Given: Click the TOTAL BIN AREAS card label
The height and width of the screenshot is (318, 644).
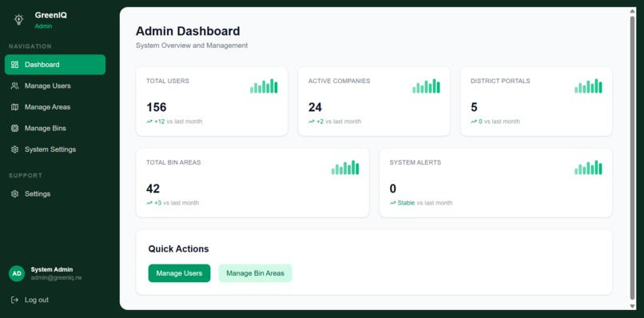Looking at the screenshot, I should (x=173, y=162).
